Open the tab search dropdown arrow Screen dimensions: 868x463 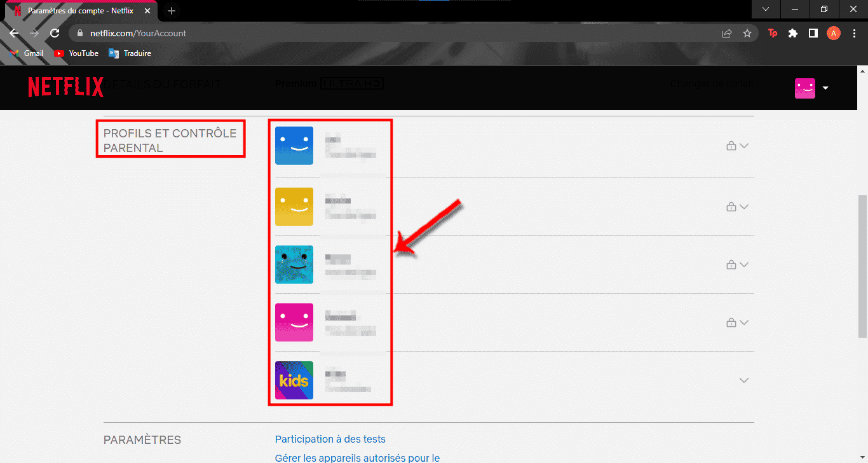point(766,9)
